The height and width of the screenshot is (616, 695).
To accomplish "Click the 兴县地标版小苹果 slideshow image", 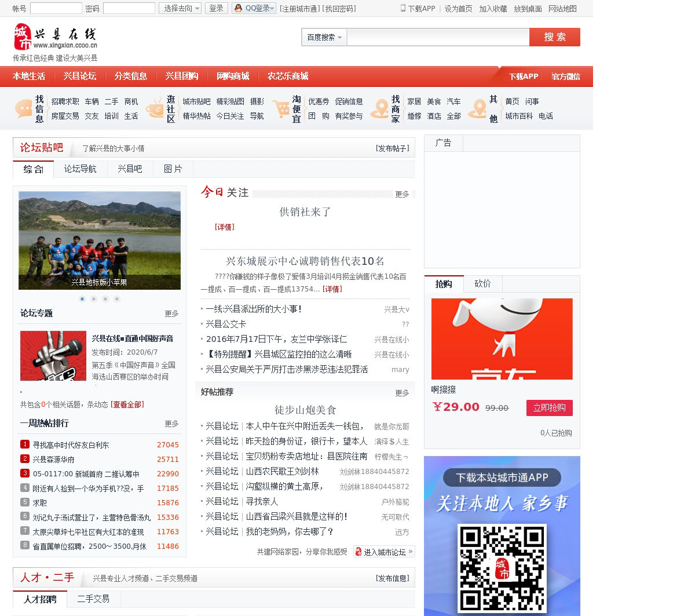I will 100,240.
